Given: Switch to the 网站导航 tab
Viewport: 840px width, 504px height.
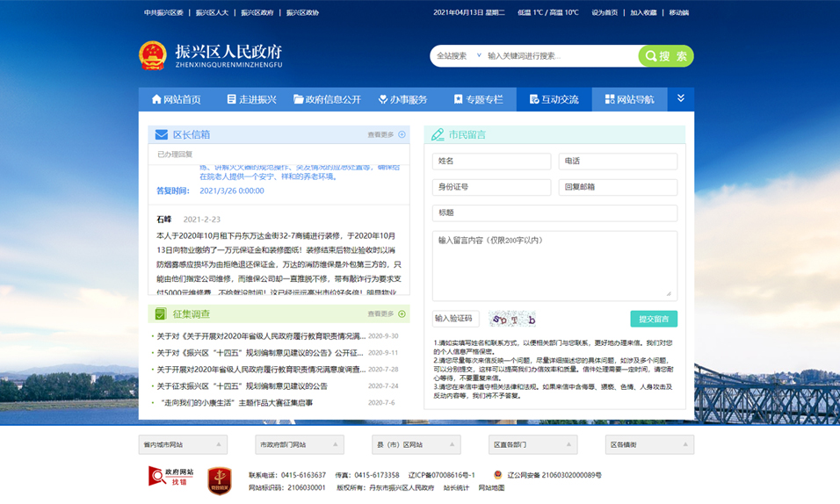Looking at the screenshot, I should point(629,99).
